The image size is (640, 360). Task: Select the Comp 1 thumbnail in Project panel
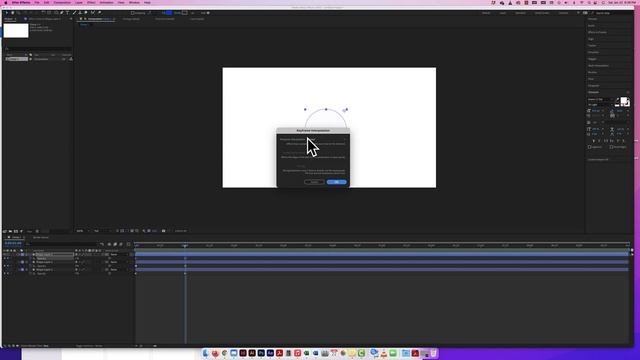coord(16,31)
